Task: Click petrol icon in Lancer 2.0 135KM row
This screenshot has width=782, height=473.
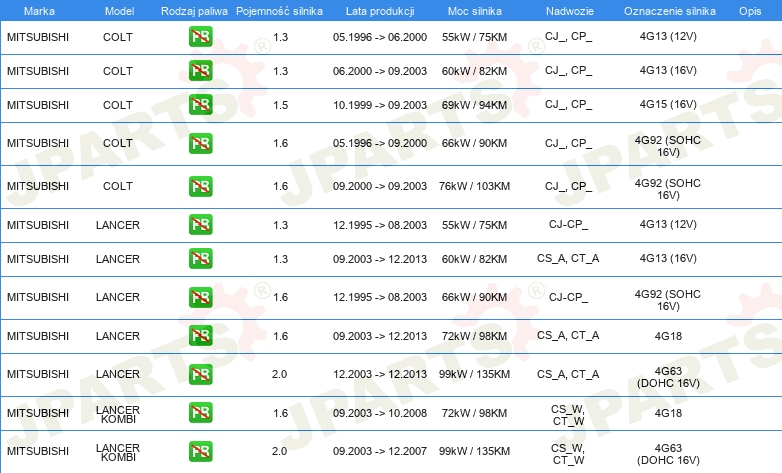Action: [200, 374]
